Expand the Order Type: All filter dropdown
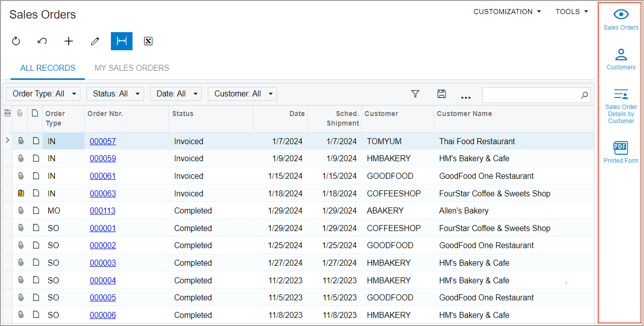644x326 pixels. point(43,94)
